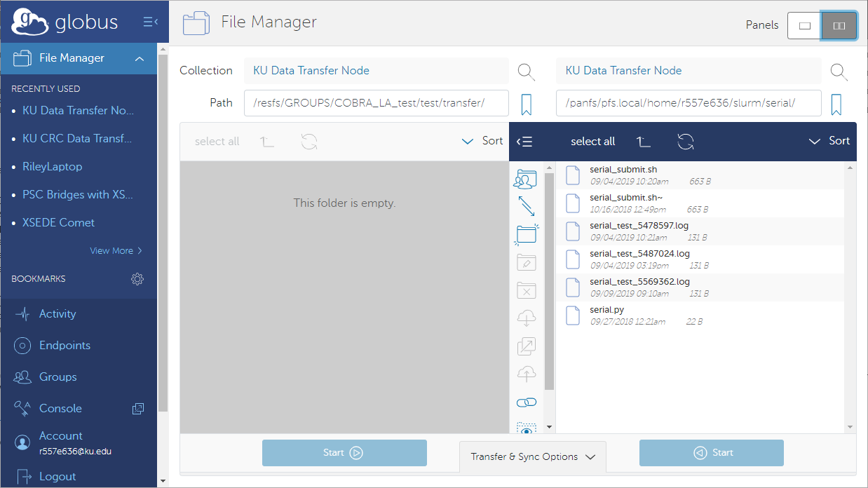Search collections using the right magnifier icon
Viewport: 868px width, 488px height.
839,72
